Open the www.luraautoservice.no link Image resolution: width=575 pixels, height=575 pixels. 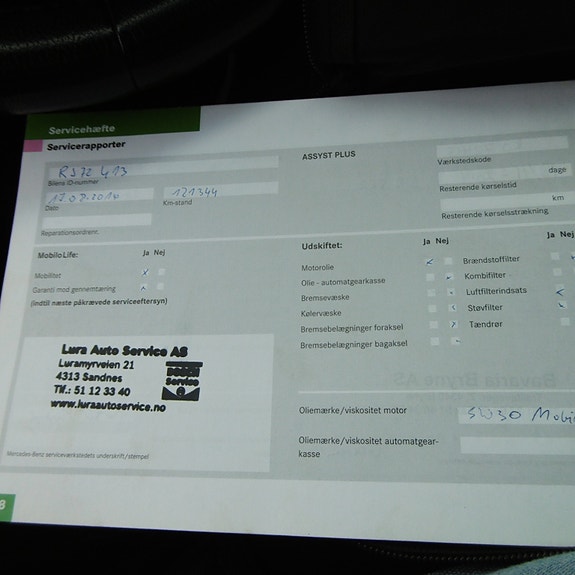click(x=108, y=405)
